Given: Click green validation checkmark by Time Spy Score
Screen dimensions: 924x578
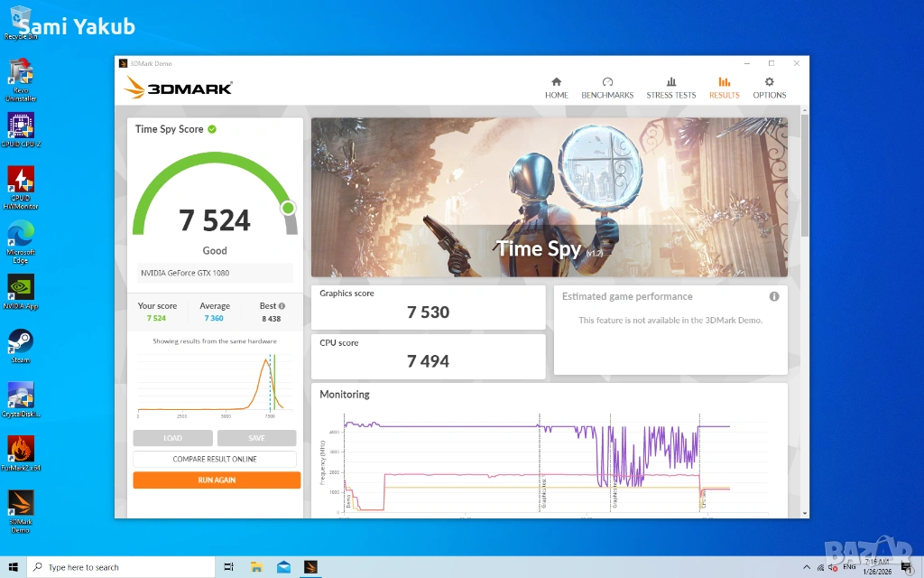Looking at the screenshot, I should pos(212,129).
